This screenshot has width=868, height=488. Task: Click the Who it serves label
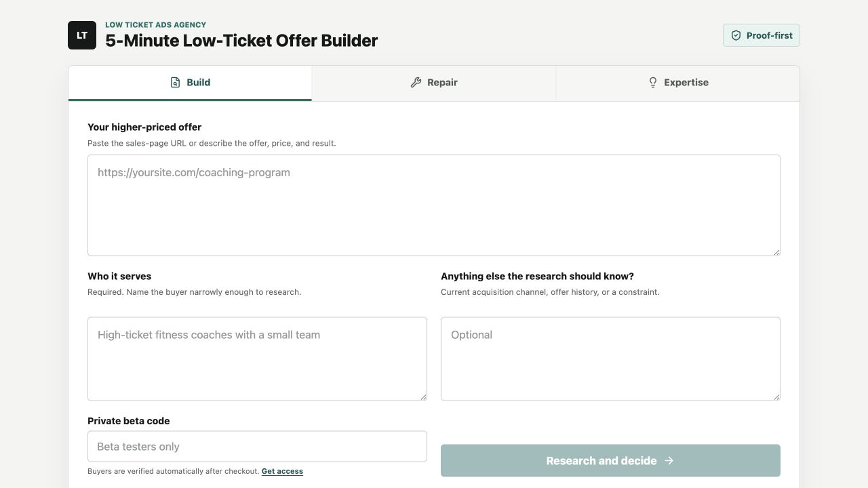[119, 277]
